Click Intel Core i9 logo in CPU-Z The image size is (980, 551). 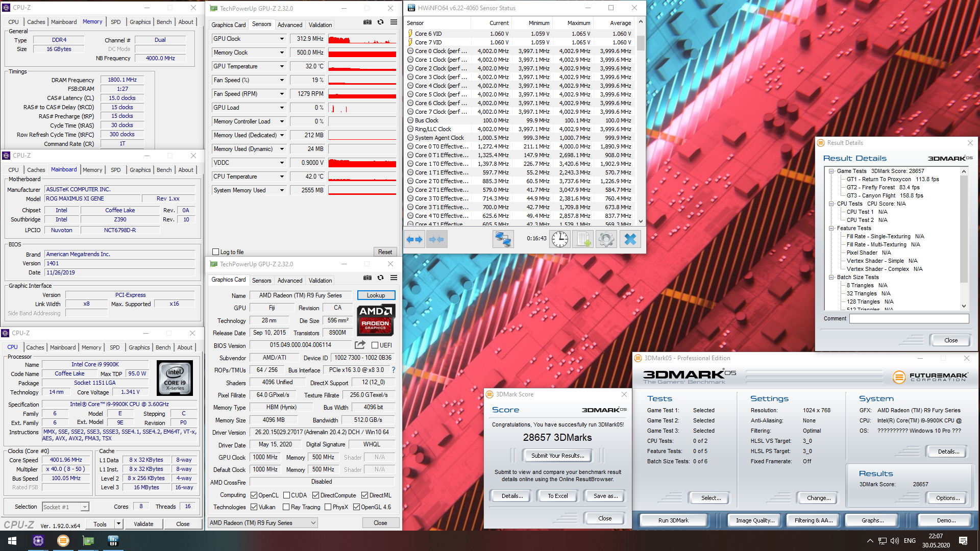tap(175, 378)
